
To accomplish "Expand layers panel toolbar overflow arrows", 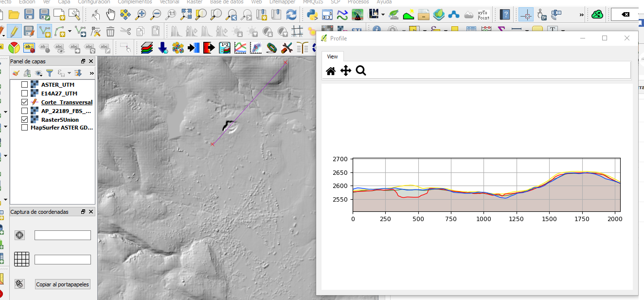I will [x=91, y=73].
